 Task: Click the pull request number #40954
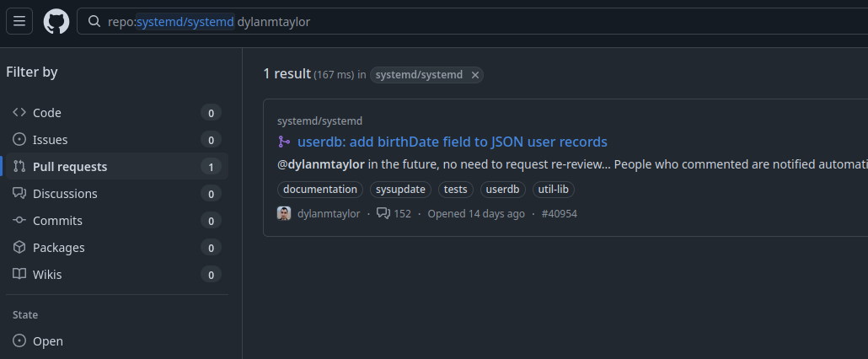pos(559,214)
